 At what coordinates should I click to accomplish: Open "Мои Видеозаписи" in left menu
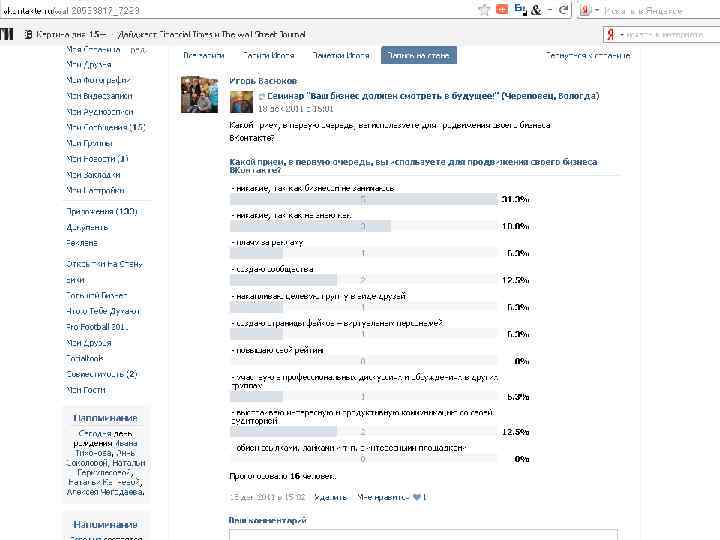pyautogui.click(x=99, y=96)
